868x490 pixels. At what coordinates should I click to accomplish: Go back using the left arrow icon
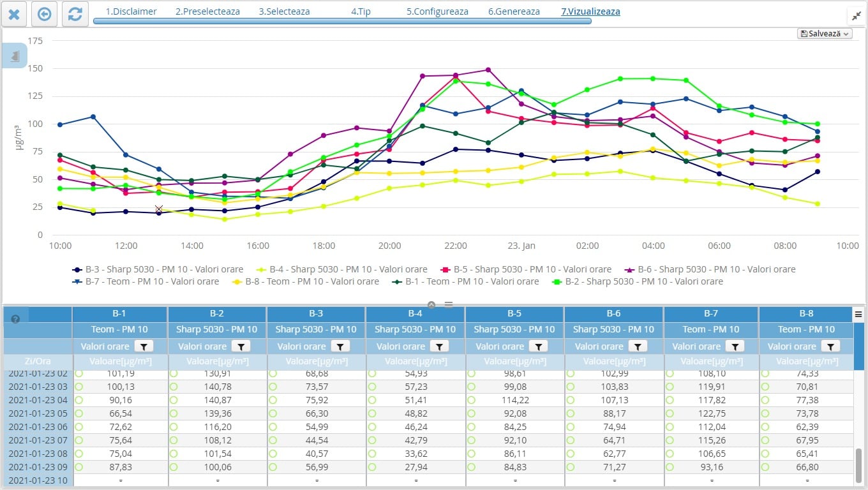tap(44, 14)
